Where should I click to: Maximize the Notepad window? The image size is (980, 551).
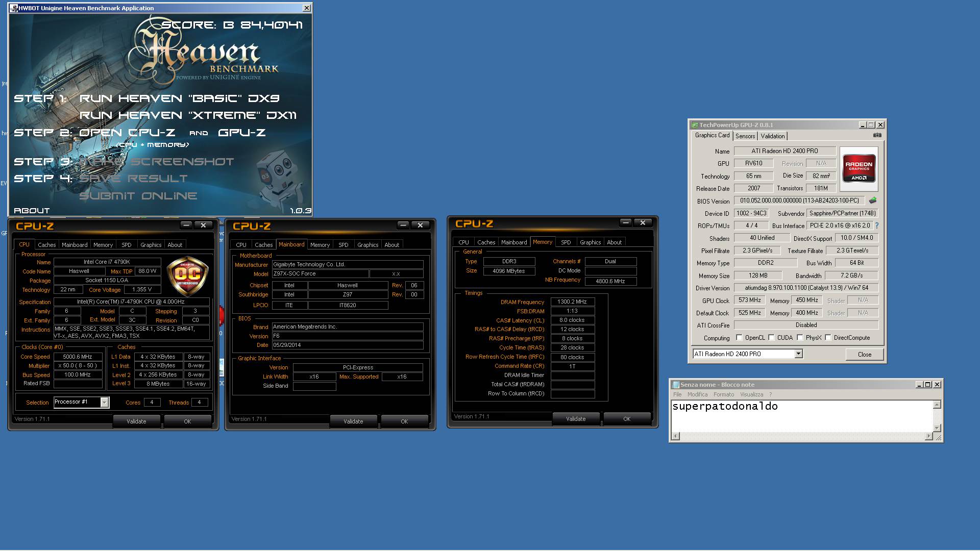point(928,385)
